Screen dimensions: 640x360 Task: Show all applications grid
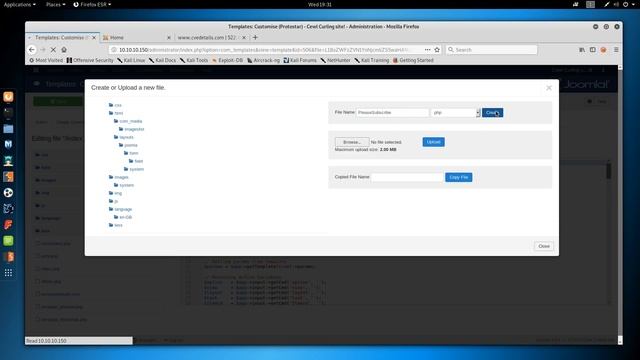click(x=8, y=273)
